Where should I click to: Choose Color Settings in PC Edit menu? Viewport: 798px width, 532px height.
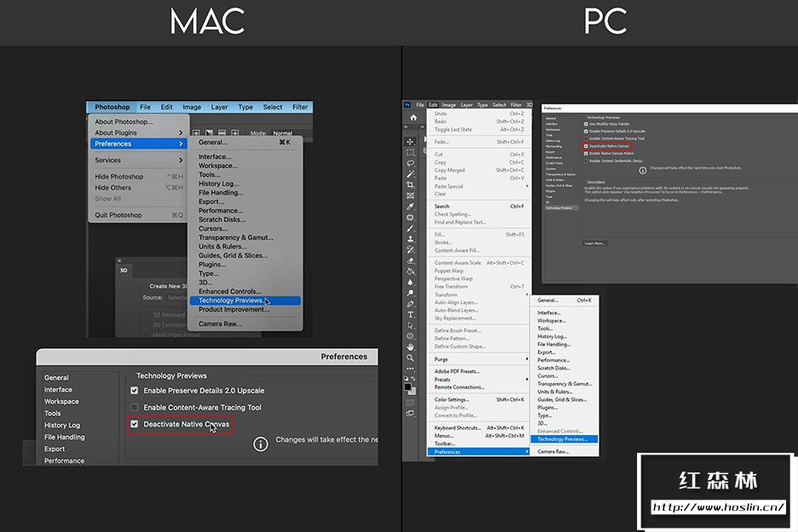pos(479,399)
